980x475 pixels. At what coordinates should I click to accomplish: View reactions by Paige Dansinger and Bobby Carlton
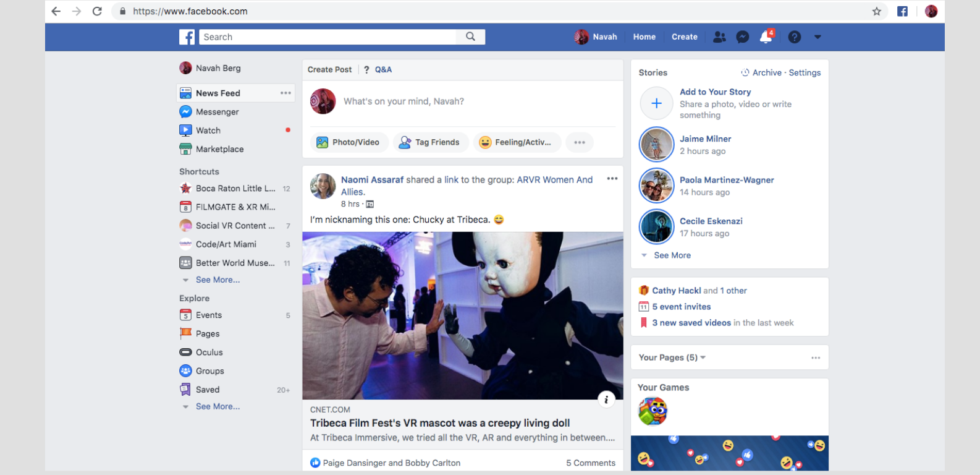click(x=386, y=463)
